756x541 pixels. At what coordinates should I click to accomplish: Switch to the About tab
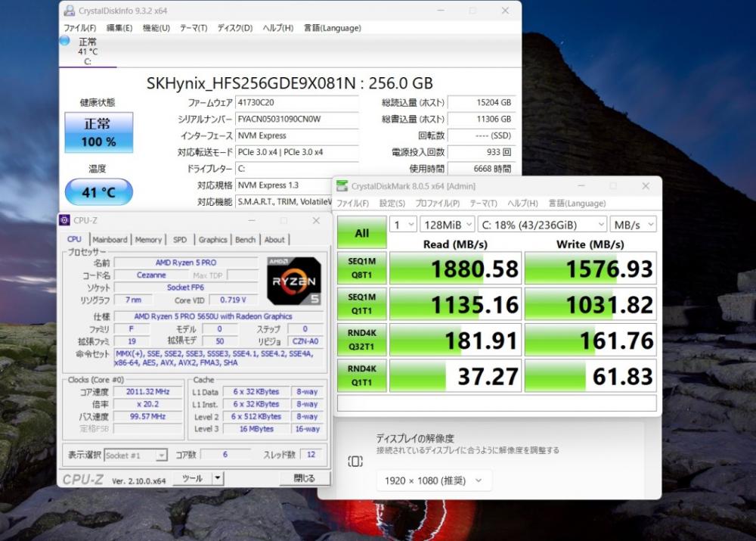click(x=274, y=239)
